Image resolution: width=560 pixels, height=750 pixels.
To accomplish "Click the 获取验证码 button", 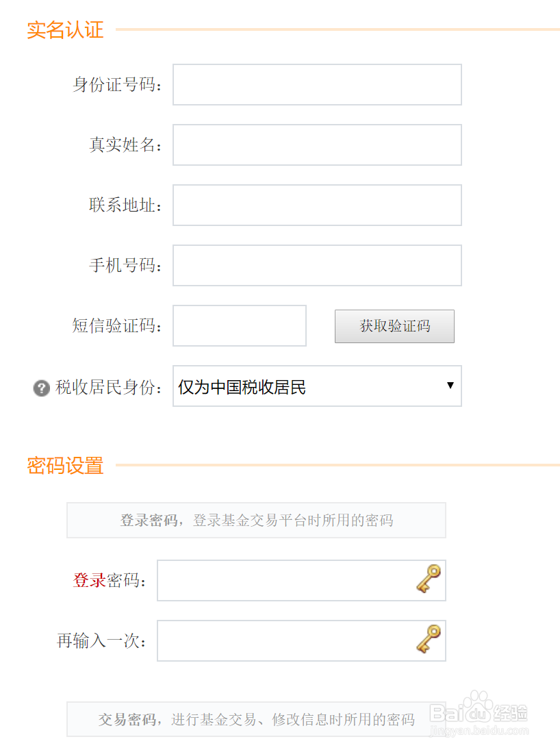I will (x=394, y=326).
